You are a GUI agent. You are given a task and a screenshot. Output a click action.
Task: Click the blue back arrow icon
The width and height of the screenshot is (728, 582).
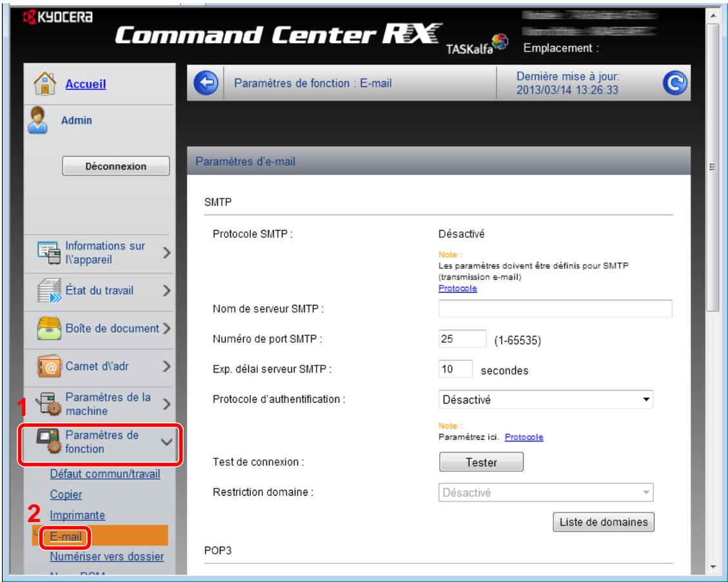205,83
